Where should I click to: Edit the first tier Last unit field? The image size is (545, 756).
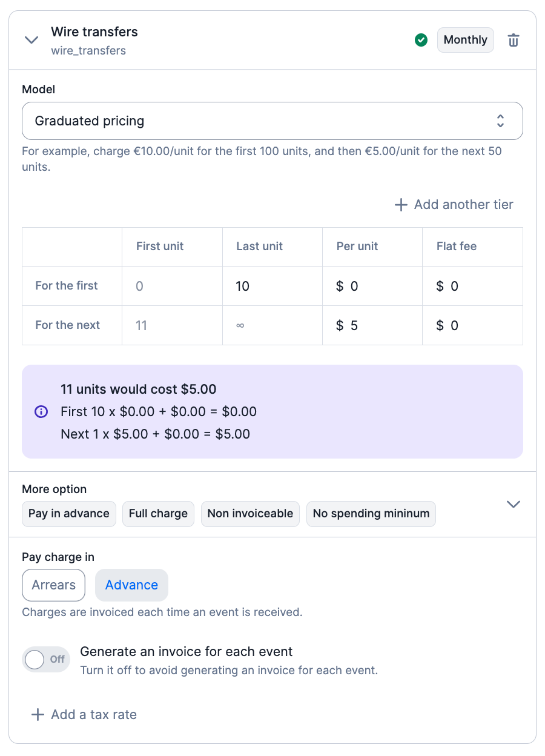point(271,286)
